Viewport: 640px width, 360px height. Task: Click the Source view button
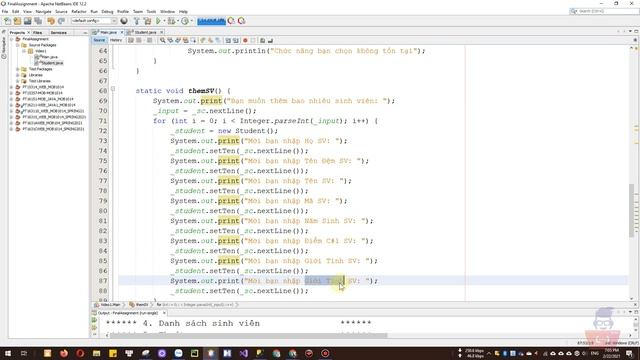click(99, 40)
